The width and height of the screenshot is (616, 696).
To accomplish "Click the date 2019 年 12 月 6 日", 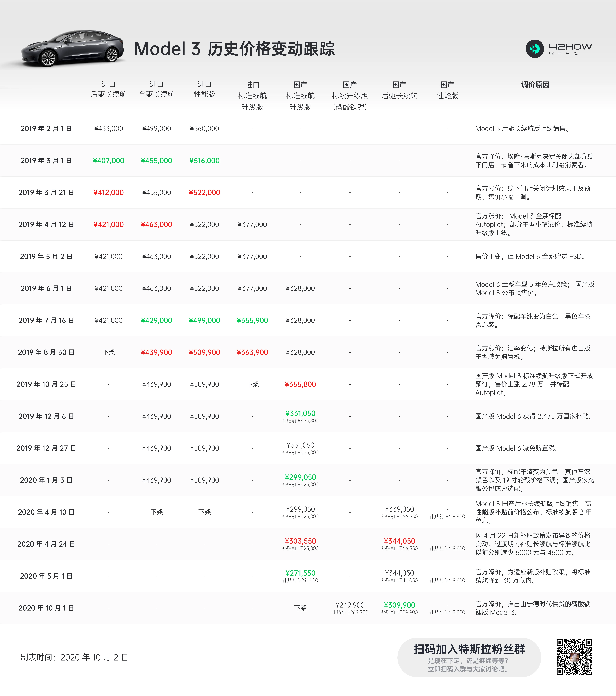I will [46, 416].
